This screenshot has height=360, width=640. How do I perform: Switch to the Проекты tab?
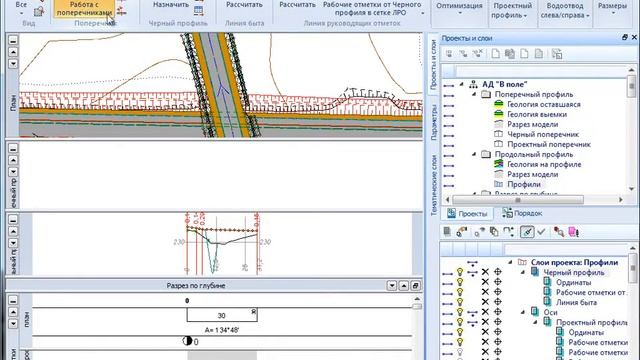467,213
